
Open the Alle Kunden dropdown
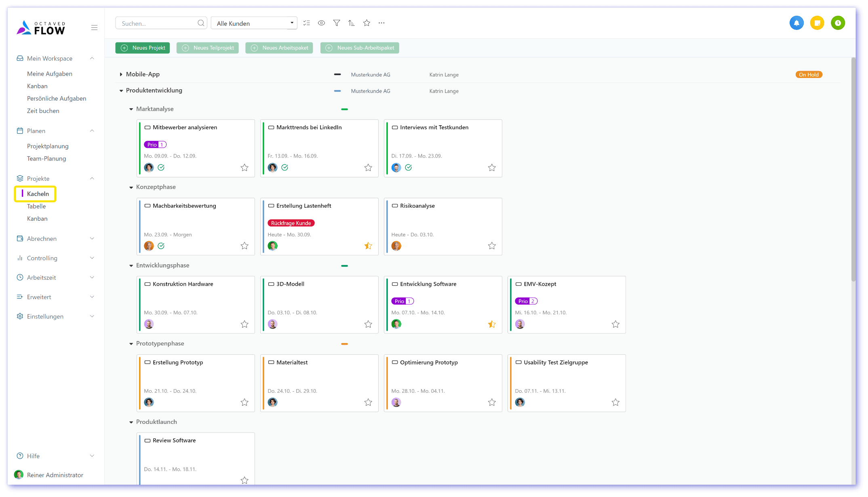254,23
